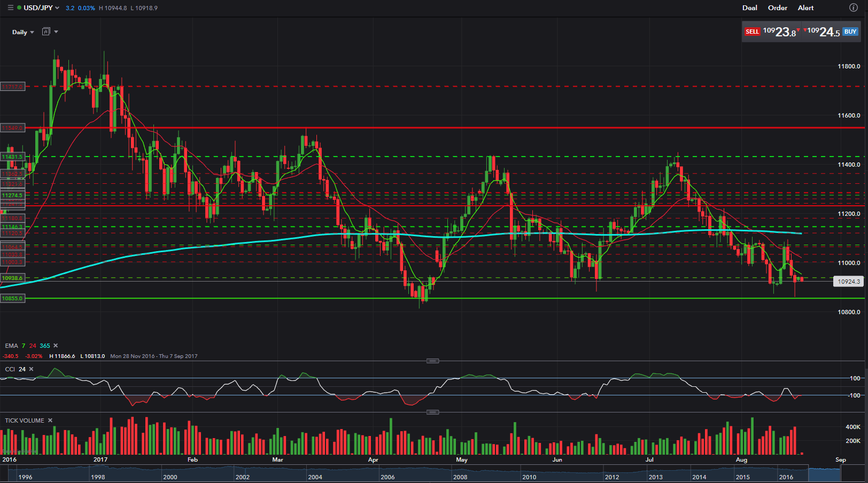Click the Sep date axis label
The height and width of the screenshot is (483, 868).
(x=841, y=459)
